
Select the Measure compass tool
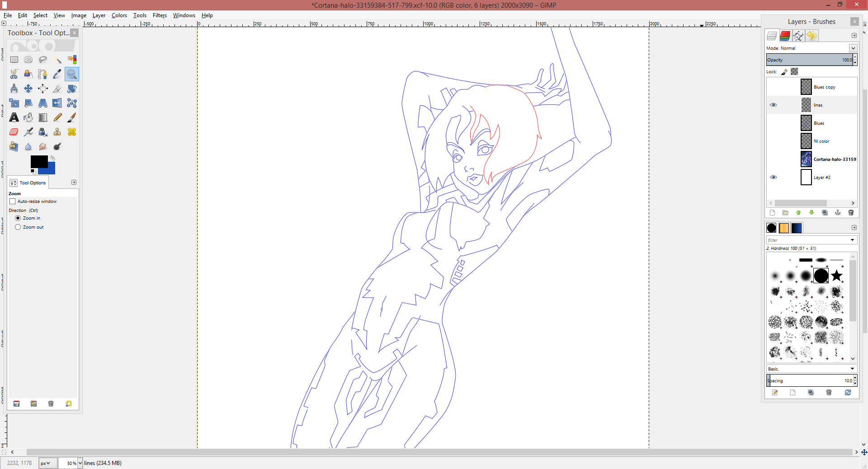[14, 89]
